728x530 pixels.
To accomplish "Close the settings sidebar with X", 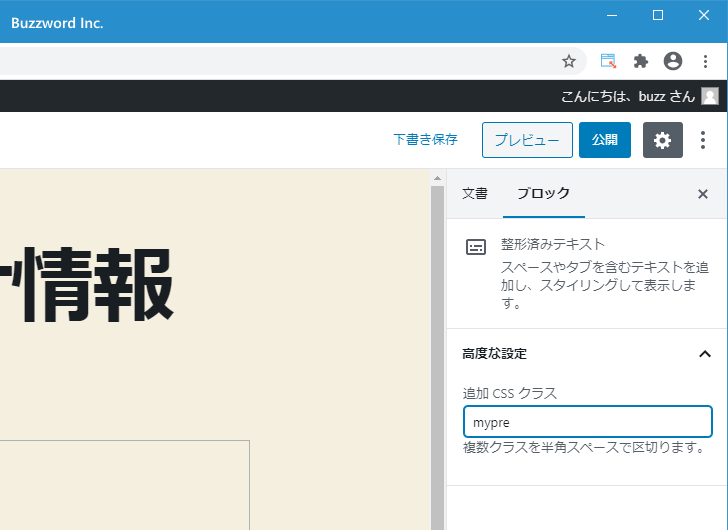I will [703, 194].
